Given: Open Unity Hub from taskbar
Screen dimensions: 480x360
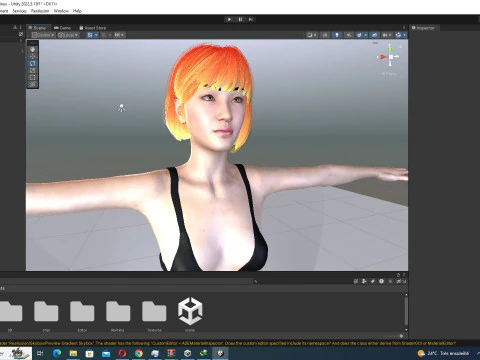Looking at the screenshot, I should [x=188, y=353].
